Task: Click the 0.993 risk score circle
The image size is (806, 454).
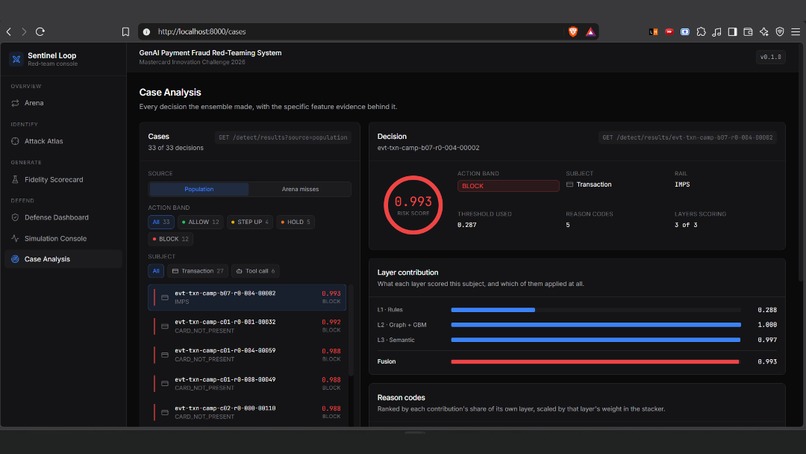Action: click(413, 205)
